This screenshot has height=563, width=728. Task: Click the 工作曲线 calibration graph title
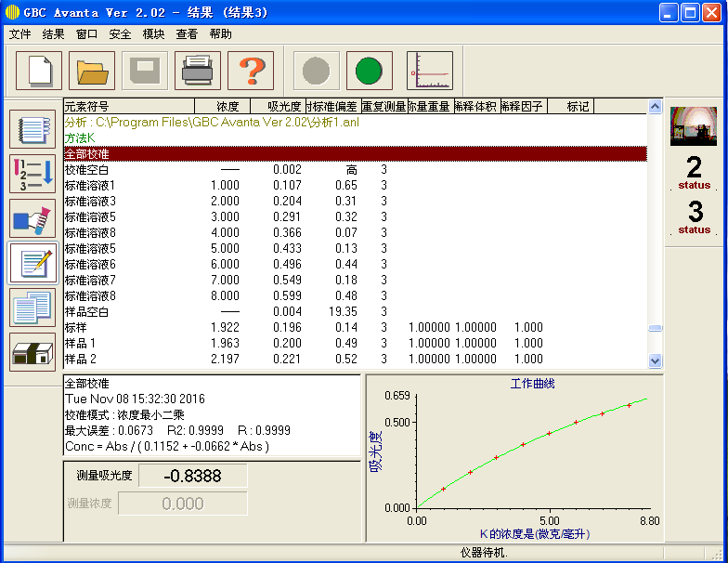533,383
